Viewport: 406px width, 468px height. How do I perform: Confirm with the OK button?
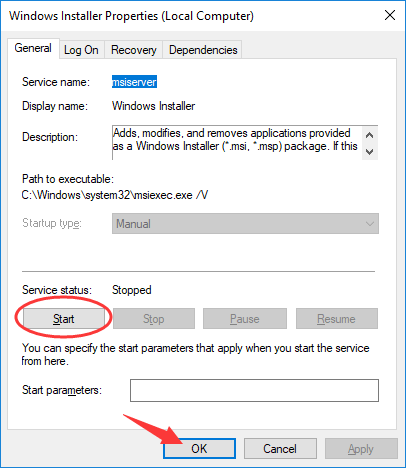coord(199,449)
